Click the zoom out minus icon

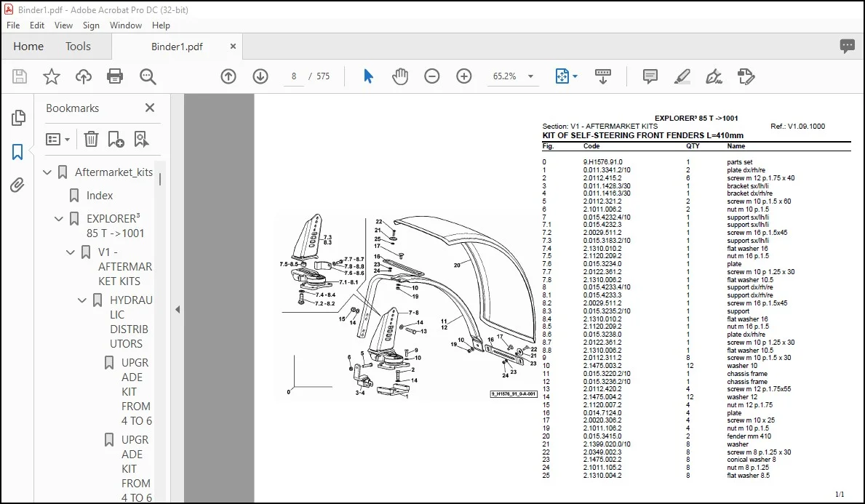432,76
